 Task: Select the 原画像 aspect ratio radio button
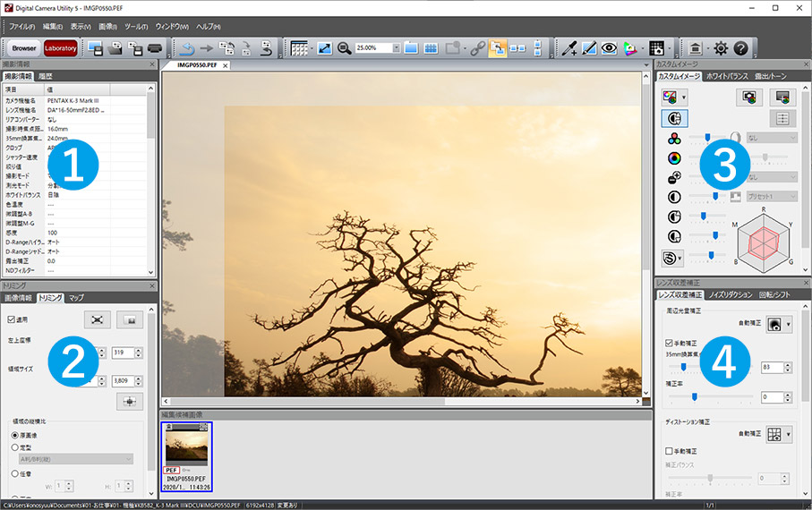tap(15, 435)
